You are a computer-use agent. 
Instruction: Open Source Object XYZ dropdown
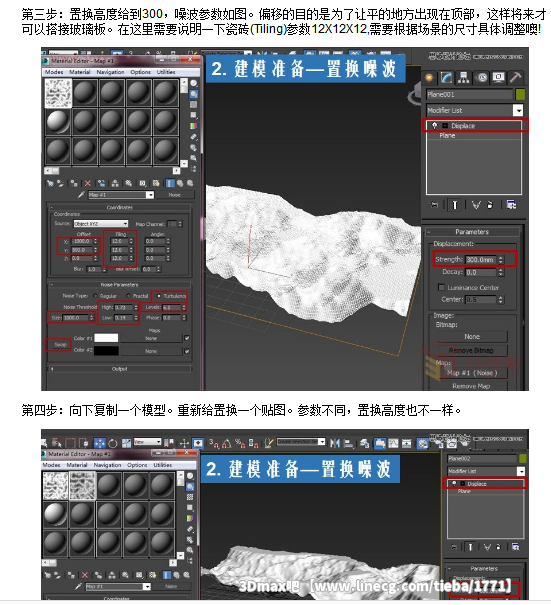101,224
